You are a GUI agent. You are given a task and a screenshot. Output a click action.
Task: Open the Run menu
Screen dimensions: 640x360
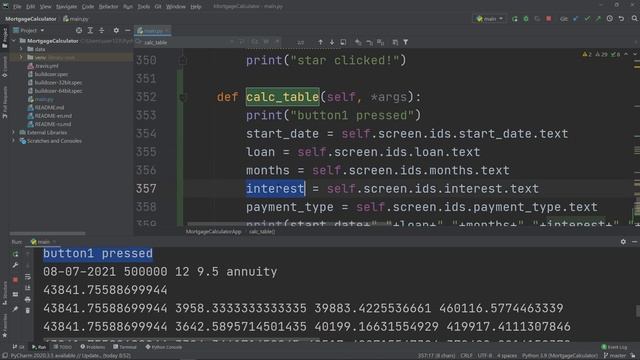pyautogui.click(x=128, y=7)
